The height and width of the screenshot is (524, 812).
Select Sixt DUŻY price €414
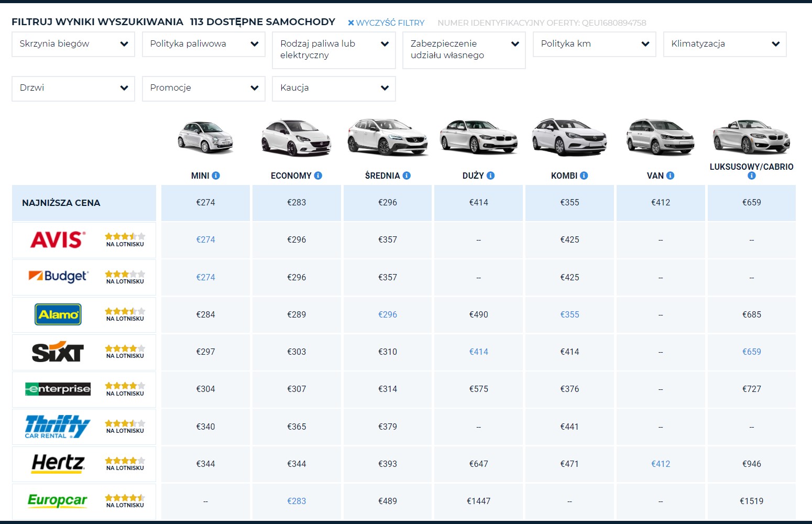coord(479,352)
